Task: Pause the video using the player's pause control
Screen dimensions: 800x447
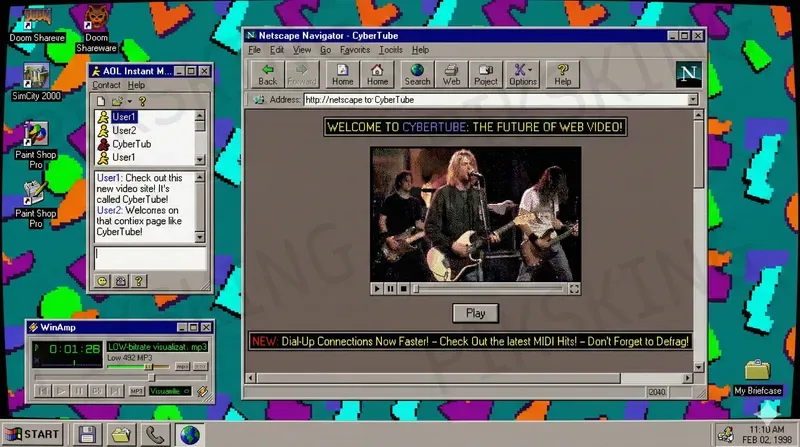Action: point(390,289)
